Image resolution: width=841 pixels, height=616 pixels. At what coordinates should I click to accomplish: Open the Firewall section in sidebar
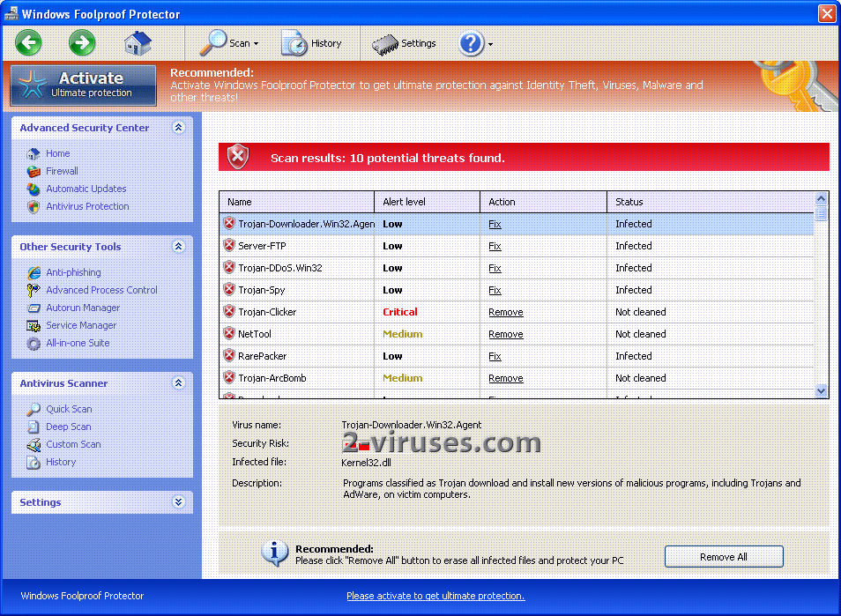tap(62, 171)
